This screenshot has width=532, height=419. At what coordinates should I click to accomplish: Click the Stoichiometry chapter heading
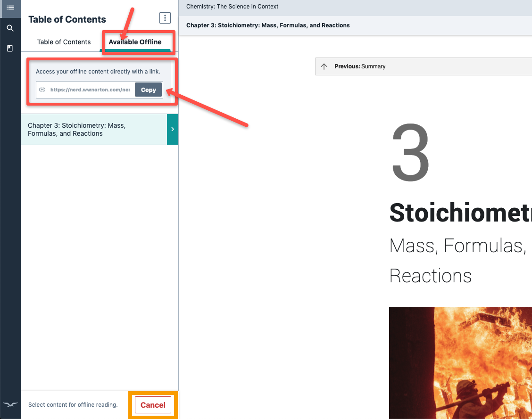click(x=460, y=213)
